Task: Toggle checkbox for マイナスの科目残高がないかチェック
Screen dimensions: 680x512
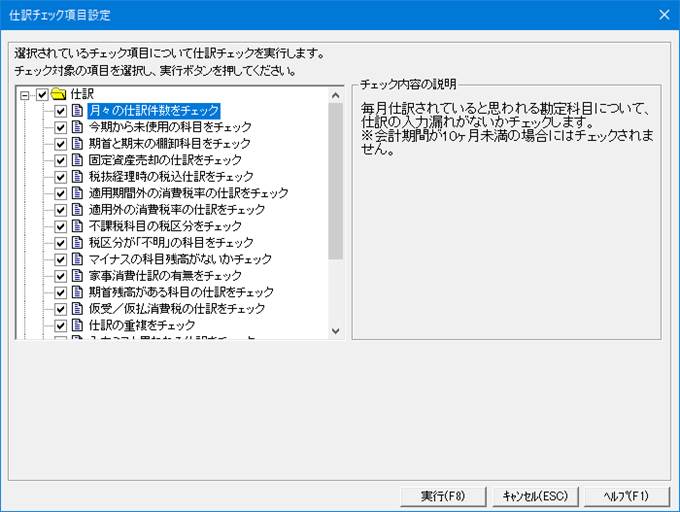Action: (x=60, y=260)
